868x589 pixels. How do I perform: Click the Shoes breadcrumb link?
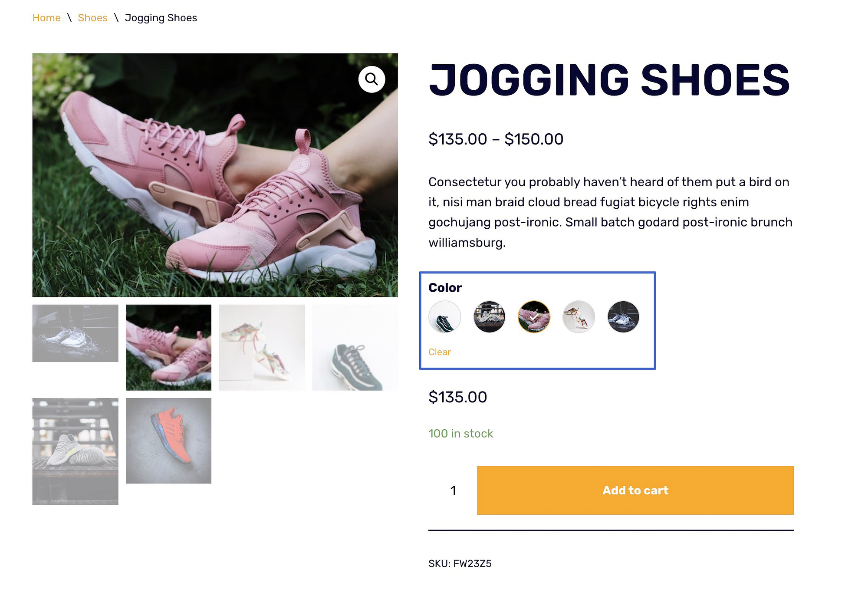(x=92, y=18)
